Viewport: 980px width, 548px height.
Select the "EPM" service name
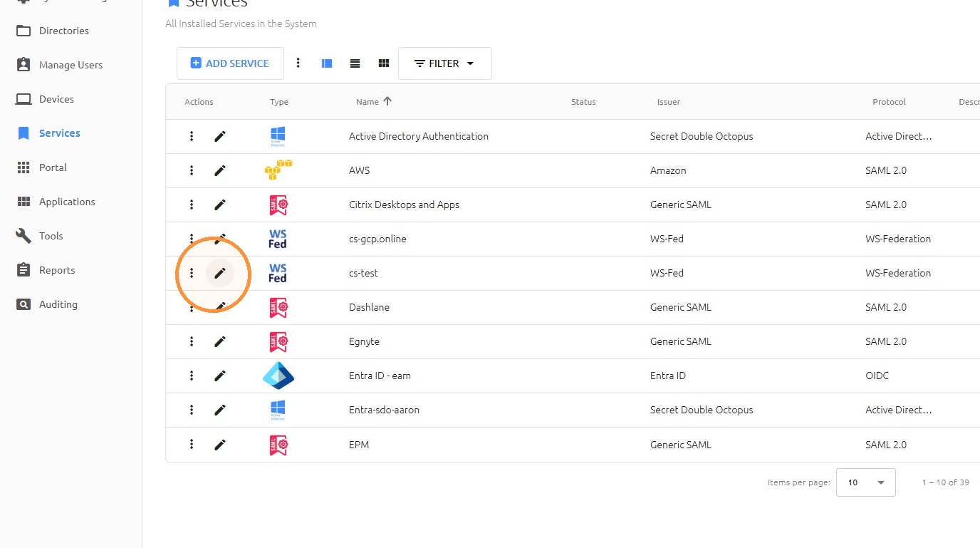(x=359, y=445)
